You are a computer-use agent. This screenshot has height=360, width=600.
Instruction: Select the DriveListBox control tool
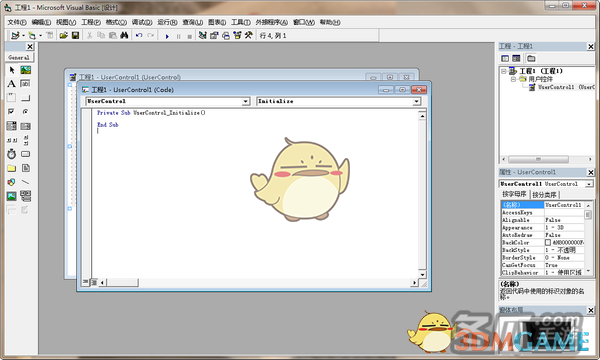[26, 154]
